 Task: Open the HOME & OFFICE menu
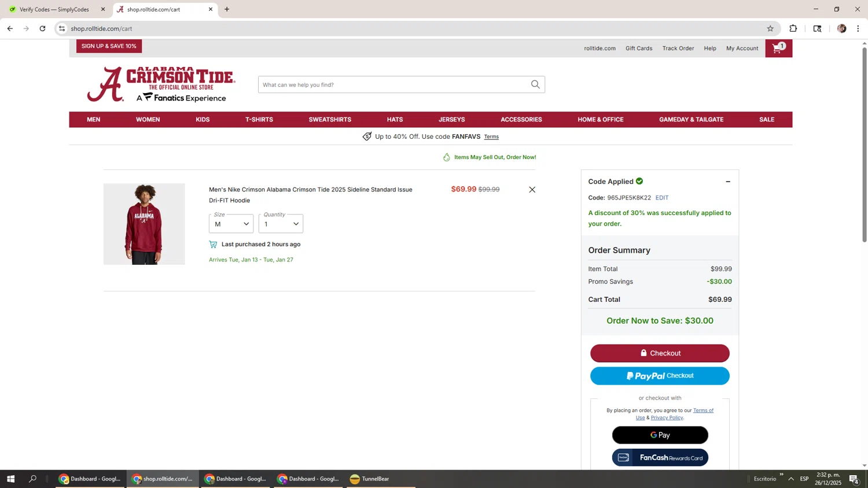coord(601,120)
